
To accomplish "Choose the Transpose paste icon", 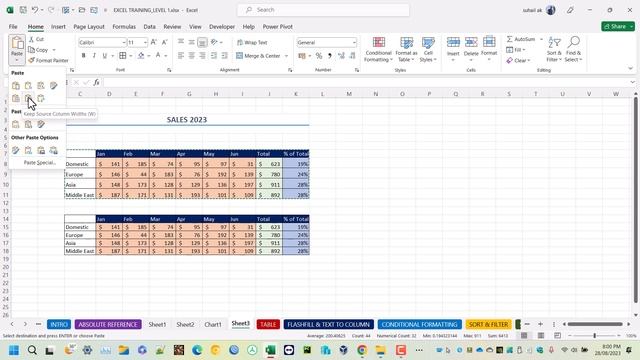I will click(x=41, y=98).
